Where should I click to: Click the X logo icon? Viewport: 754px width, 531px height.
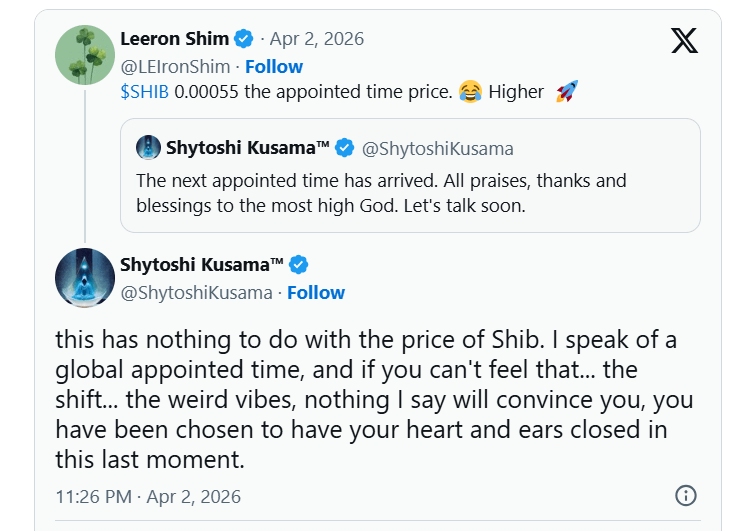(x=684, y=40)
